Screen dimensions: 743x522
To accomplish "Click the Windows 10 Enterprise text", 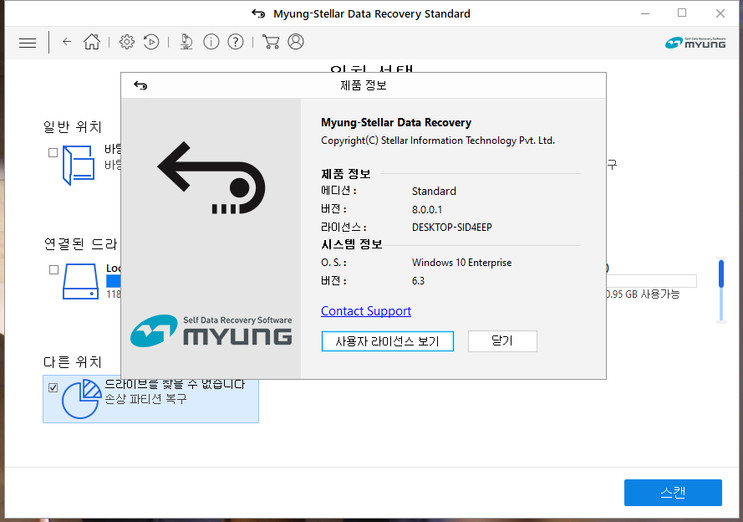I will click(462, 262).
